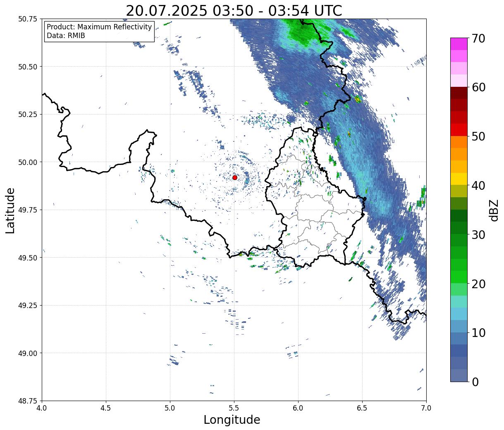
Task: Click the latitude tick label 49.25
Action: [x=28, y=306]
